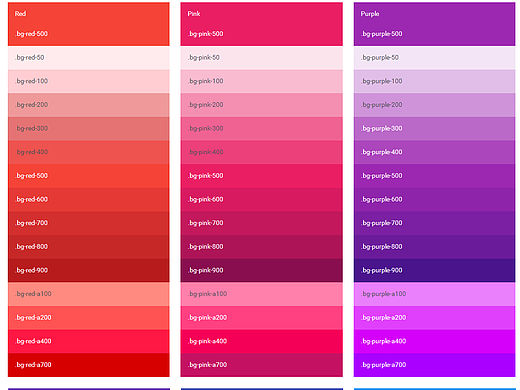The image size is (520, 390).
Task: Select the .bg-purple-900 color row
Action: point(434,271)
